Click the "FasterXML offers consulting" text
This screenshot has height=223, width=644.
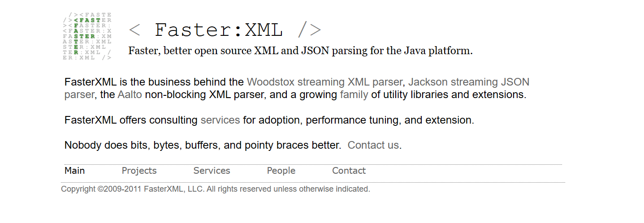(x=131, y=120)
